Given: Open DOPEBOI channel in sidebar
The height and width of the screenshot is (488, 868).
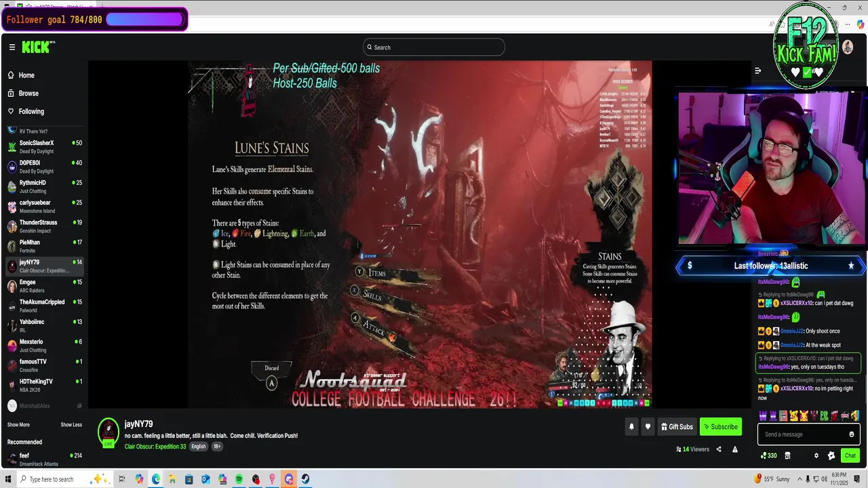Looking at the screenshot, I should [44, 167].
